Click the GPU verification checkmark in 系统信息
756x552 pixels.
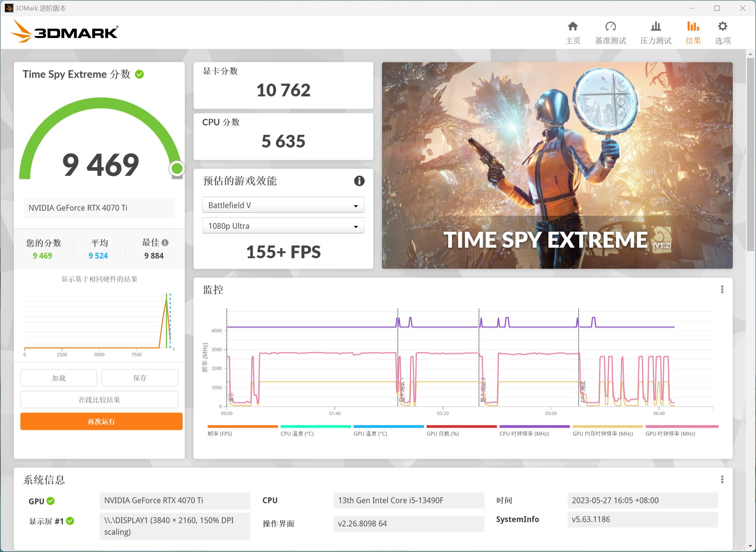pyautogui.click(x=51, y=501)
